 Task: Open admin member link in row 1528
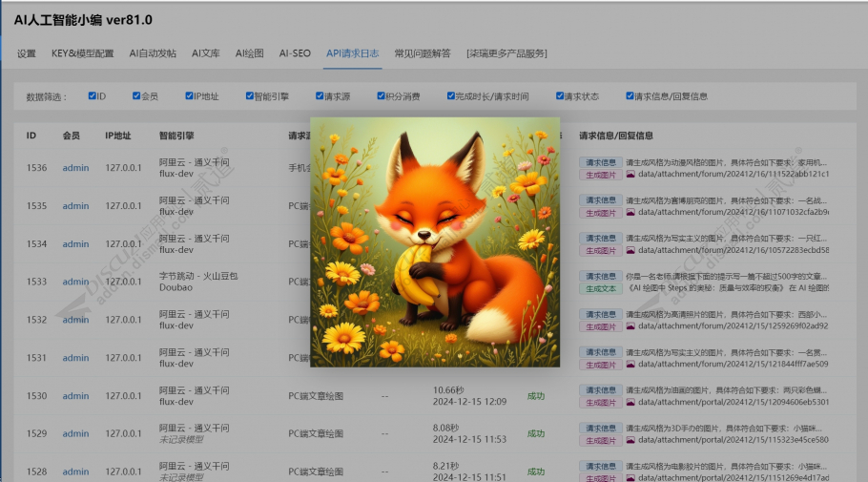point(76,472)
